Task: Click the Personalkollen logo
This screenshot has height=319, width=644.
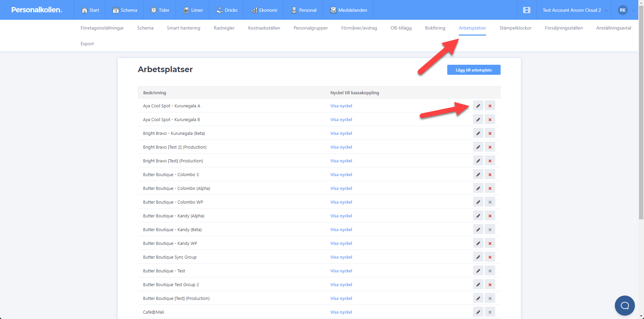Action: tap(37, 10)
